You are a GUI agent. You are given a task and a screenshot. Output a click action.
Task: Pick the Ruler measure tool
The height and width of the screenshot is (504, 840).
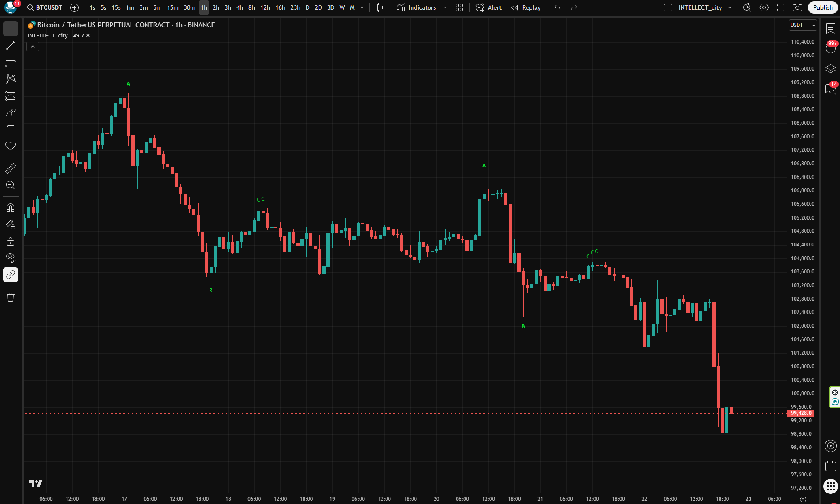pos(11,168)
